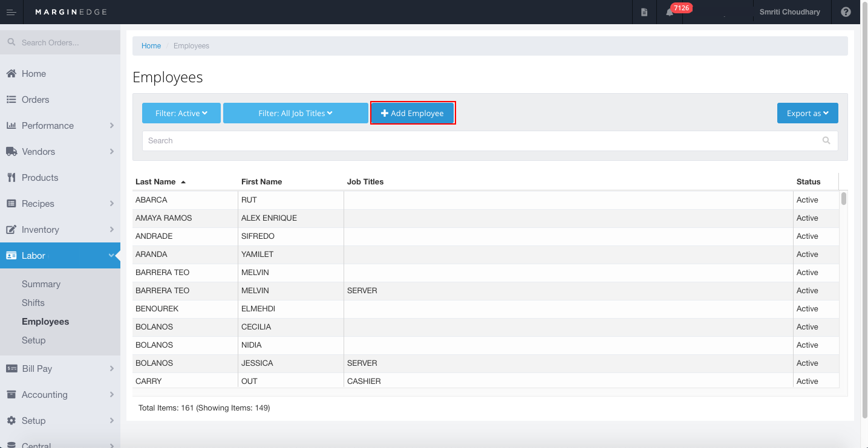The width and height of the screenshot is (868, 448).
Task: Click the Products utensils icon
Action: [11, 177]
